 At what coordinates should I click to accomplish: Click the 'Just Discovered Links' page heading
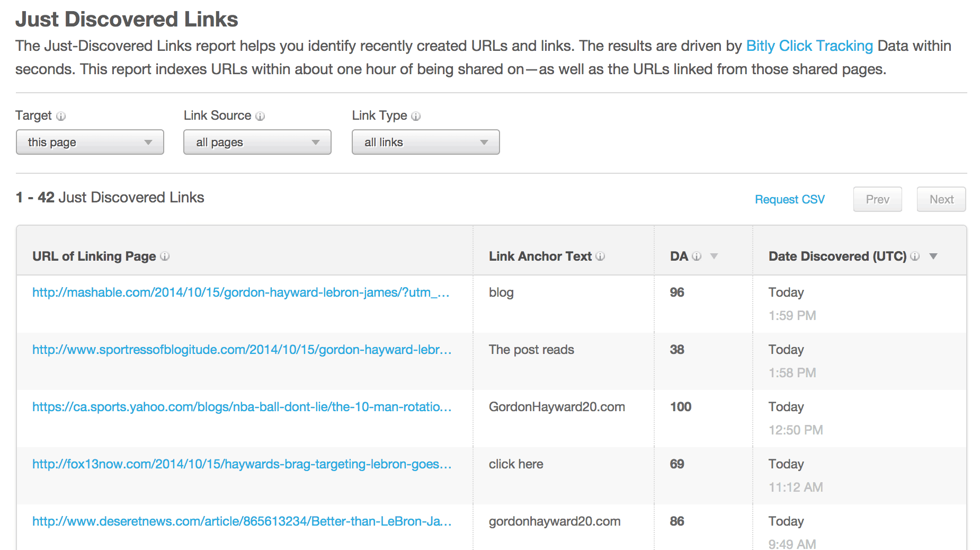pos(127,19)
